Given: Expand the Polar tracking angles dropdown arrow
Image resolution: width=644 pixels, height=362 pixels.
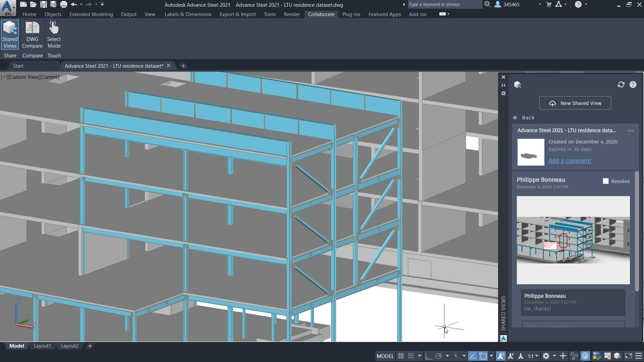Looking at the screenshot, I should click(x=447, y=356).
